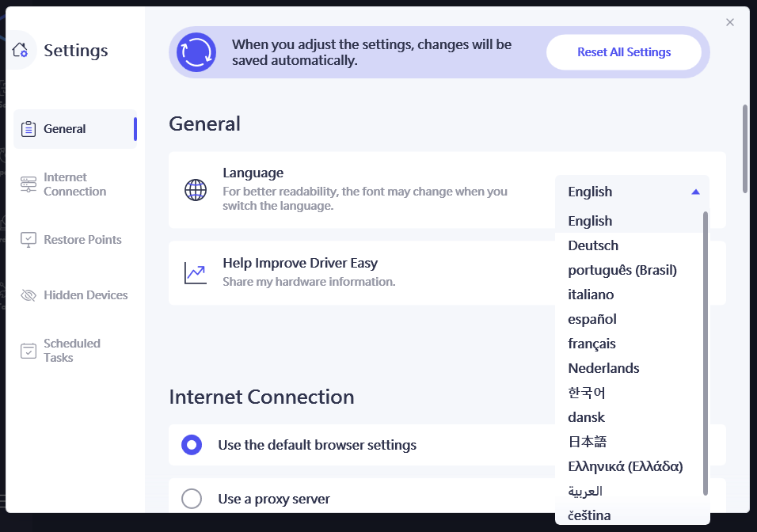Click the General clipboard icon in sidebar
The width and height of the screenshot is (757, 532).
point(29,129)
